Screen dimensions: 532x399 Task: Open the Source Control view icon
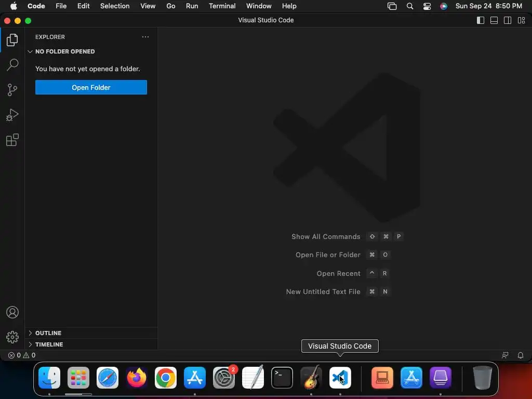[x=12, y=90]
